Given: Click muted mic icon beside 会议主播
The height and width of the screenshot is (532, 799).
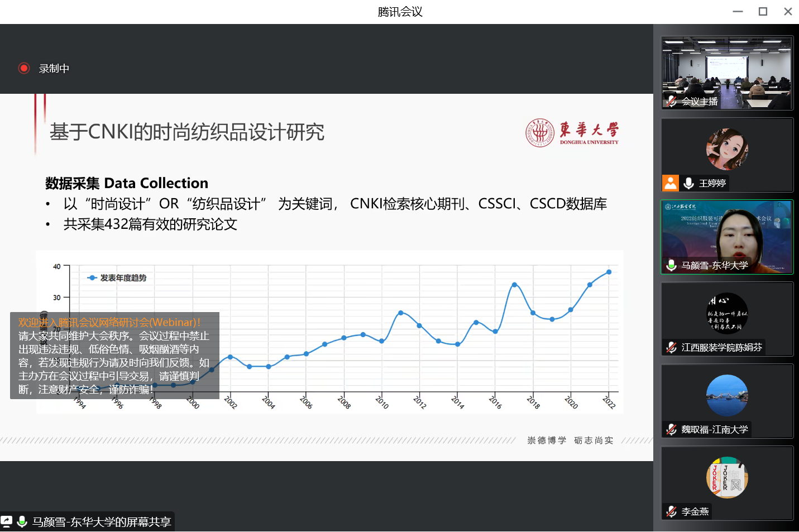Looking at the screenshot, I should pyautogui.click(x=672, y=101).
